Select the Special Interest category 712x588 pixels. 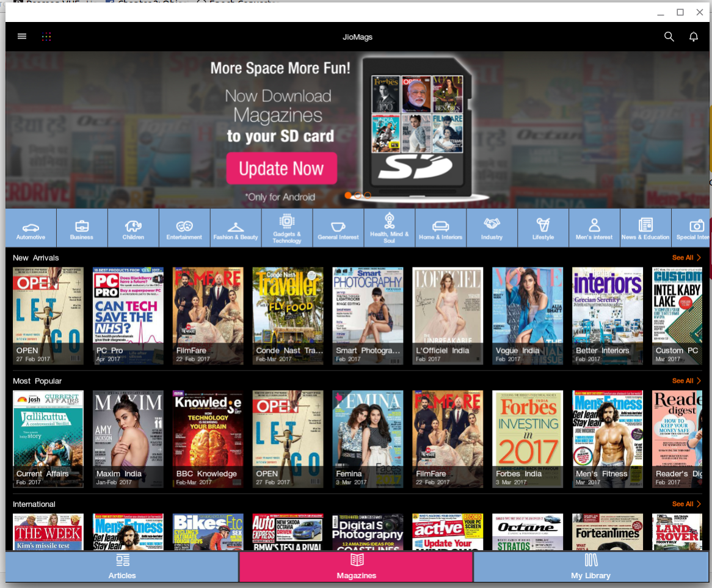[x=691, y=228]
